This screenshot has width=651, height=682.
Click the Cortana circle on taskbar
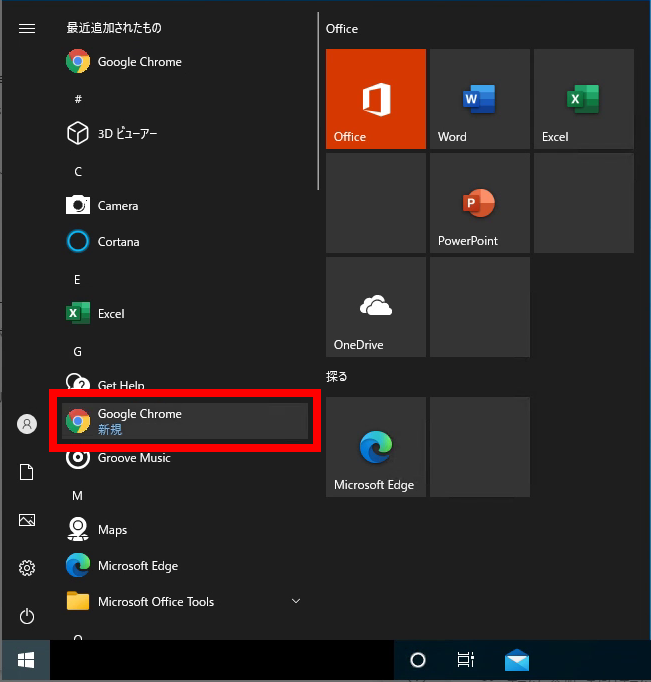[x=417, y=660]
